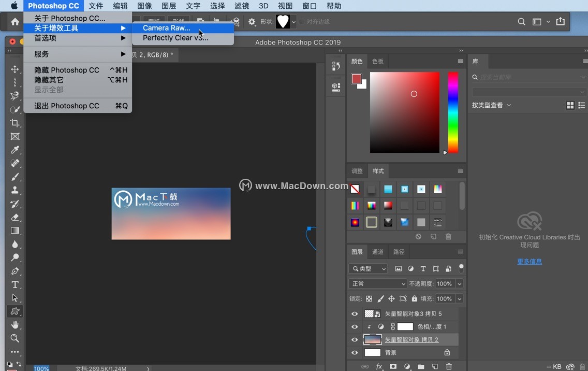Viewport: 588px width, 371px height.
Task: Add layer style via fx icon
Action: coord(379,366)
